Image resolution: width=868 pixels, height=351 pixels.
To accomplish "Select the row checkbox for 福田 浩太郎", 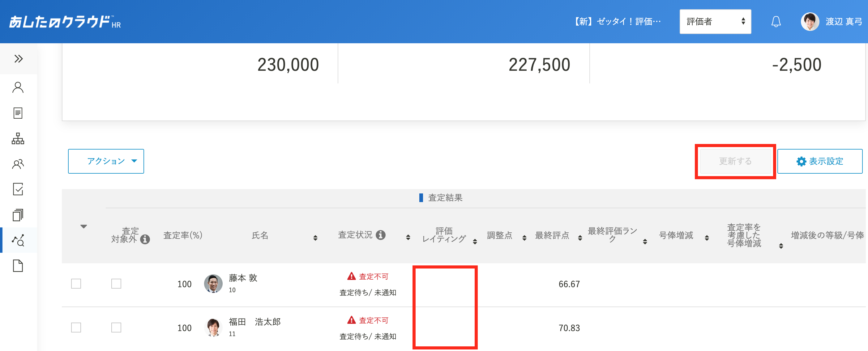I will pos(76,328).
